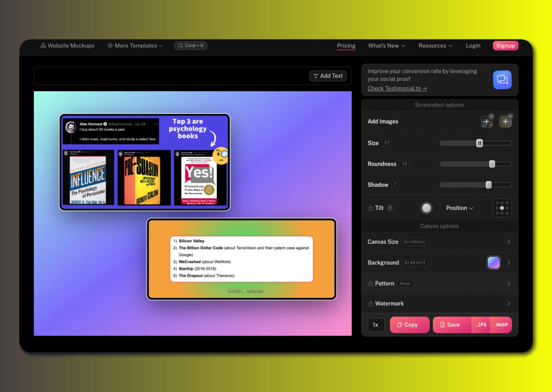Image resolution: width=552 pixels, height=392 pixels.
Task: Expand the Watermark option row
Action: click(x=440, y=303)
